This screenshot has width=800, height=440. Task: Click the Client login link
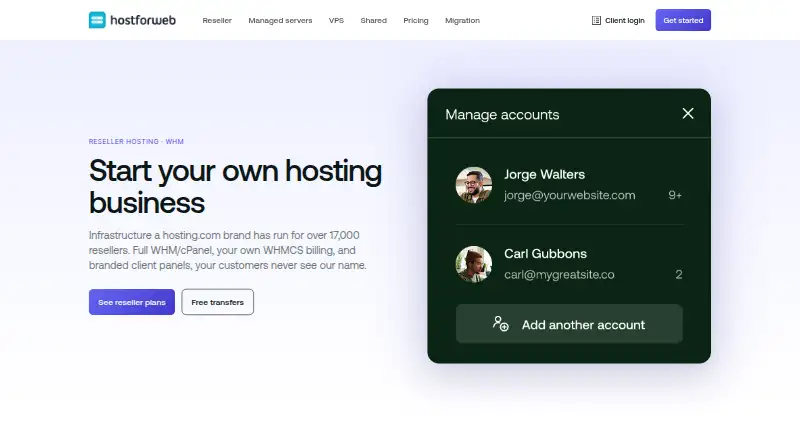pos(618,20)
